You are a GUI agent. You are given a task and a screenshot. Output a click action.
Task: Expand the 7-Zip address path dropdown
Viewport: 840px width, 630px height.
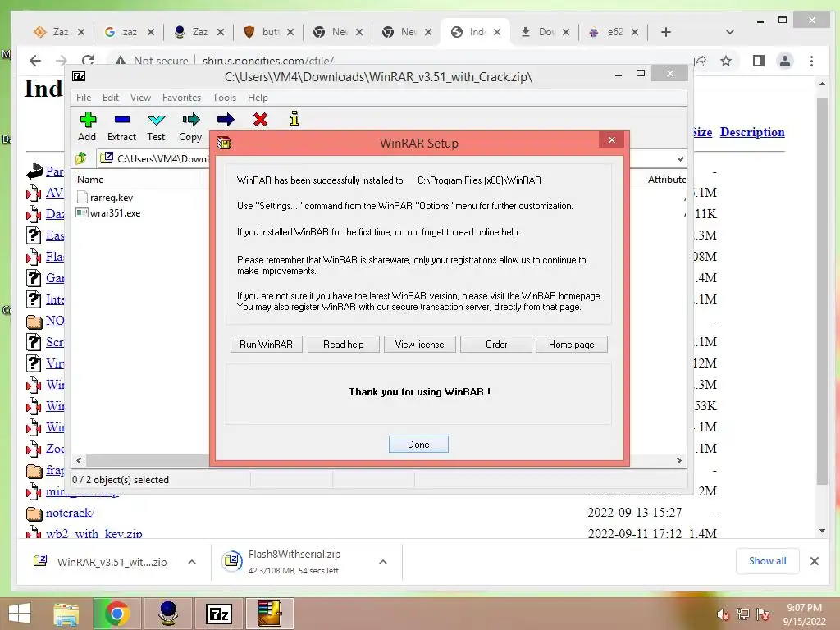(x=680, y=158)
